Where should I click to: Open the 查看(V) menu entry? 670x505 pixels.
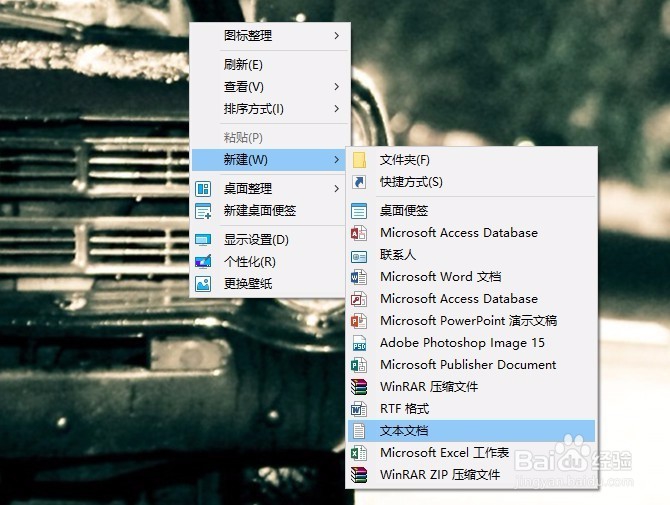click(x=270, y=87)
